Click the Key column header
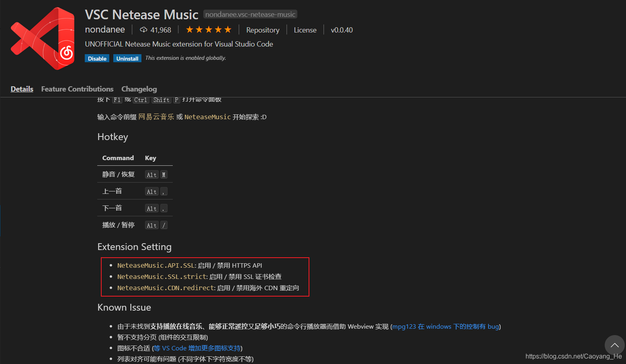The width and height of the screenshot is (626, 364). pos(151,158)
